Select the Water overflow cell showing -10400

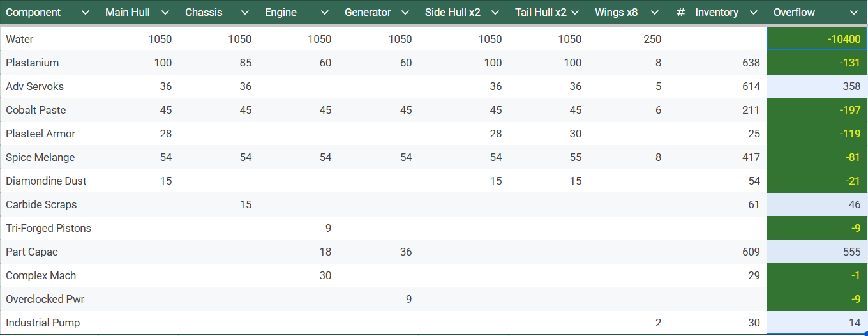(x=816, y=39)
